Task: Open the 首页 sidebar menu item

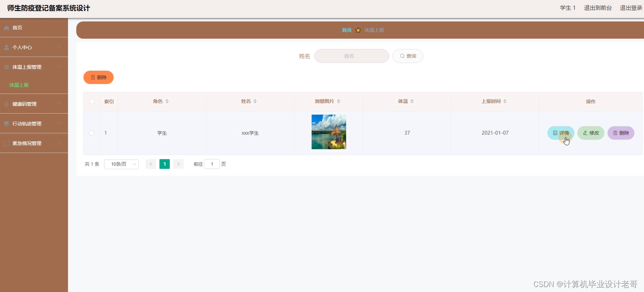Action: click(x=34, y=28)
